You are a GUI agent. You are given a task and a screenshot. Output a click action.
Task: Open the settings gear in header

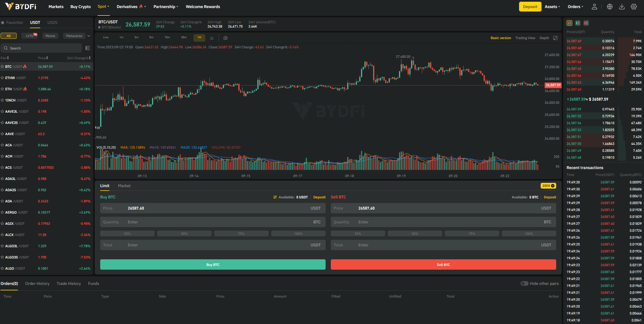(x=634, y=7)
